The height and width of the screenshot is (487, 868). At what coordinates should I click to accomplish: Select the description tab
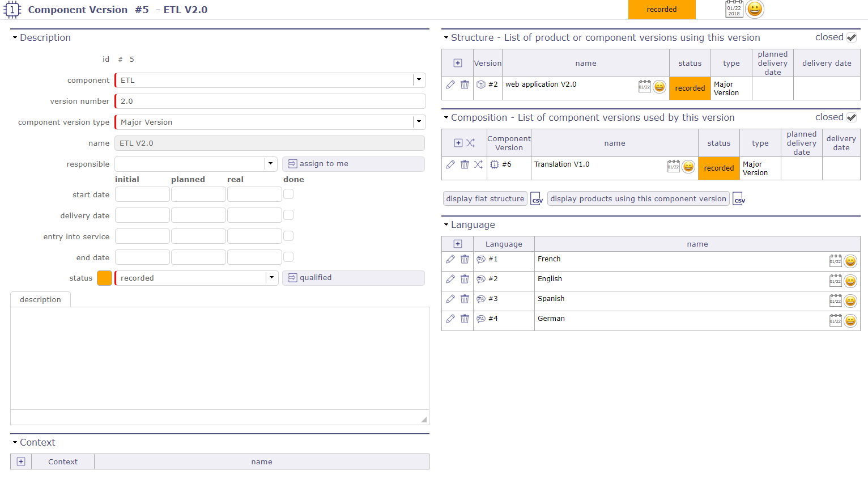coord(40,299)
